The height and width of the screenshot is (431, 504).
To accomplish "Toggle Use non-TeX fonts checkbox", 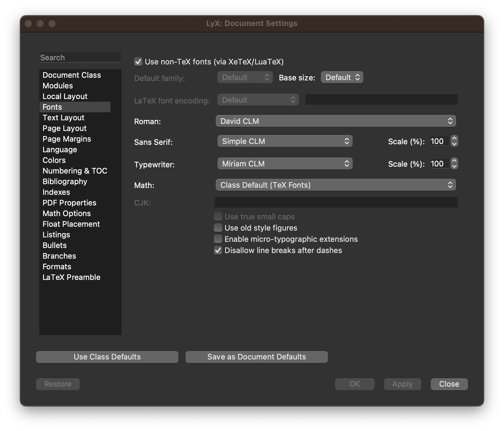I will click(138, 62).
